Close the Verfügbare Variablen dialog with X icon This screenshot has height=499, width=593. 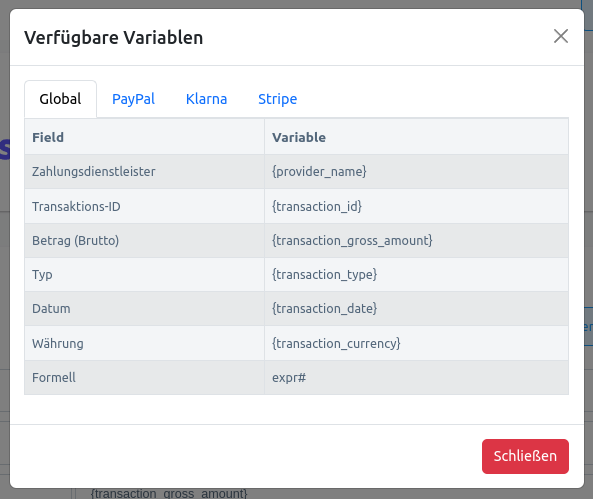coord(561,36)
